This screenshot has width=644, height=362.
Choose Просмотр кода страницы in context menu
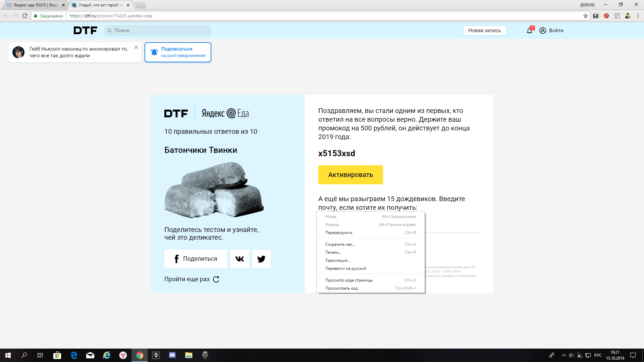pyautogui.click(x=371, y=280)
